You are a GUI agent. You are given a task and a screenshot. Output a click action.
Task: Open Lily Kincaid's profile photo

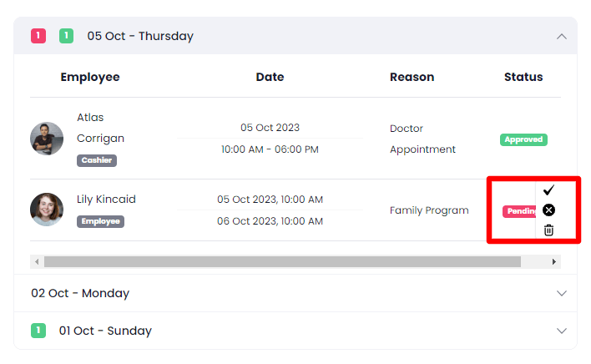(47, 210)
